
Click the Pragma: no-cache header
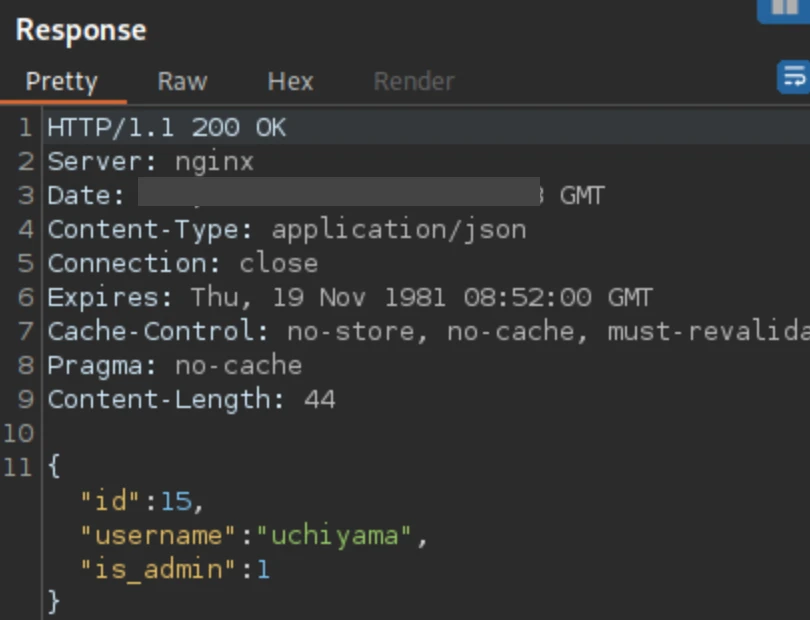[174, 365]
